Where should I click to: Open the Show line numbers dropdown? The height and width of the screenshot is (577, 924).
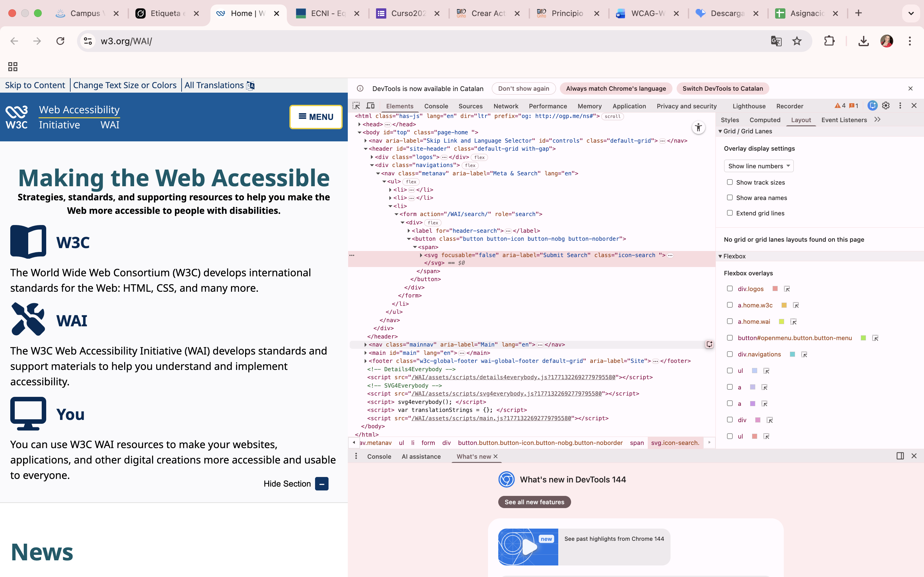point(758,166)
